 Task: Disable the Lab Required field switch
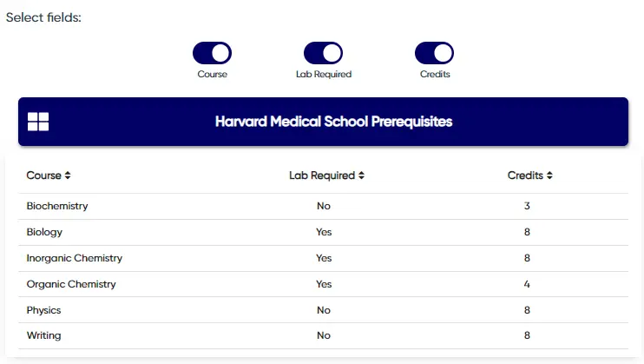[x=323, y=53]
